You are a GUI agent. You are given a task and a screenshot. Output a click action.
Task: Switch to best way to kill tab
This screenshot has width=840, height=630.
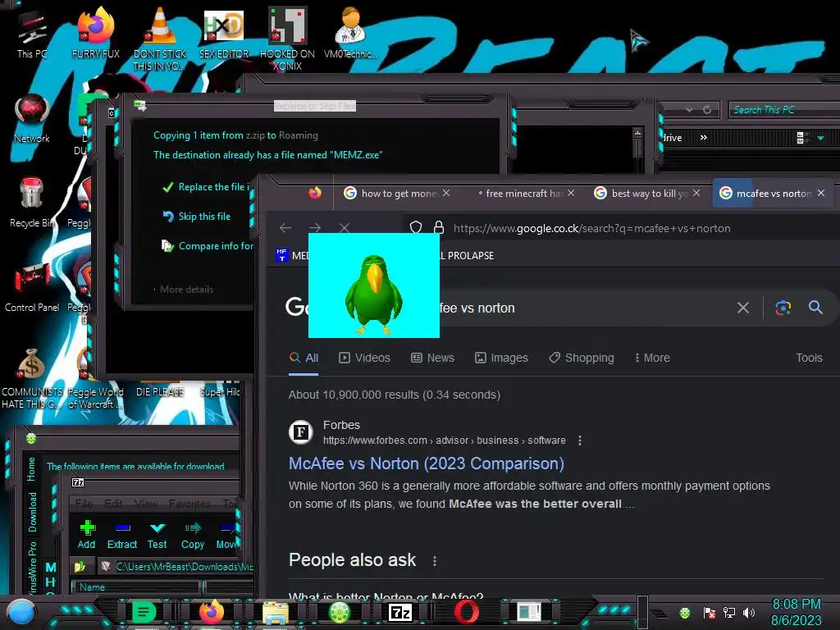click(647, 193)
